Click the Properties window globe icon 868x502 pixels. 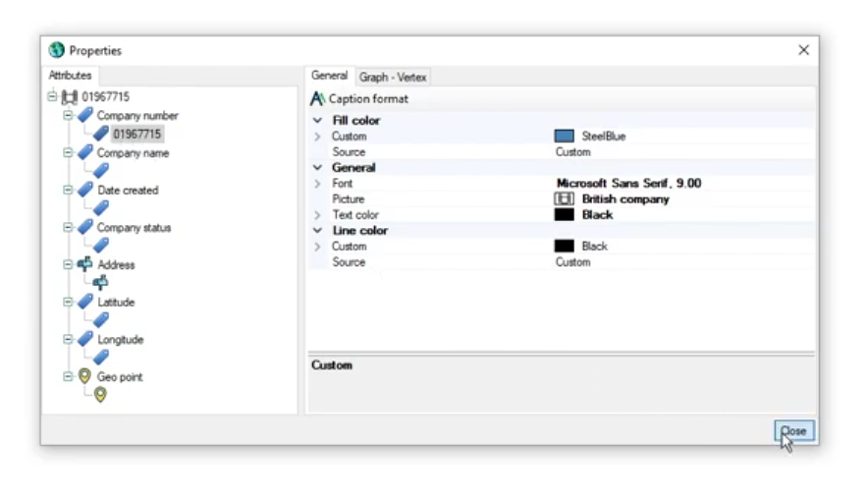click(x=57, y=50)
